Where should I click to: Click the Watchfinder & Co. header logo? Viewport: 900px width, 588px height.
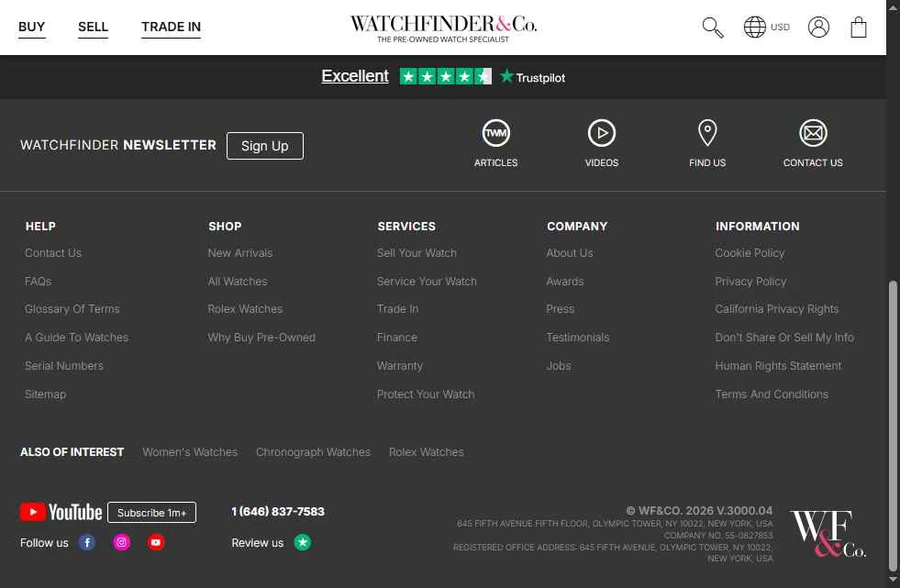(x=443, y=28)
